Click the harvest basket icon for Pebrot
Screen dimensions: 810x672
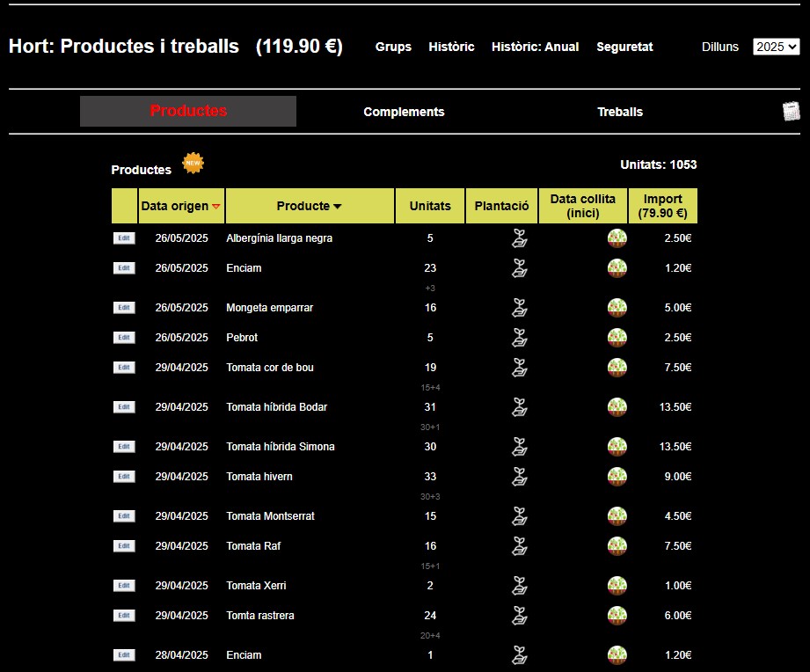click(617, 338)
